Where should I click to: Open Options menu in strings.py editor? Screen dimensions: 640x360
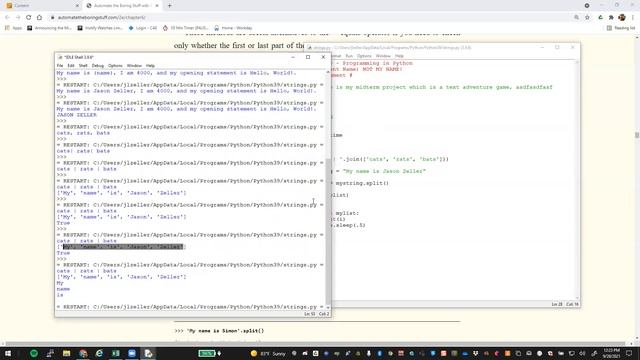[x=364, y=56]
